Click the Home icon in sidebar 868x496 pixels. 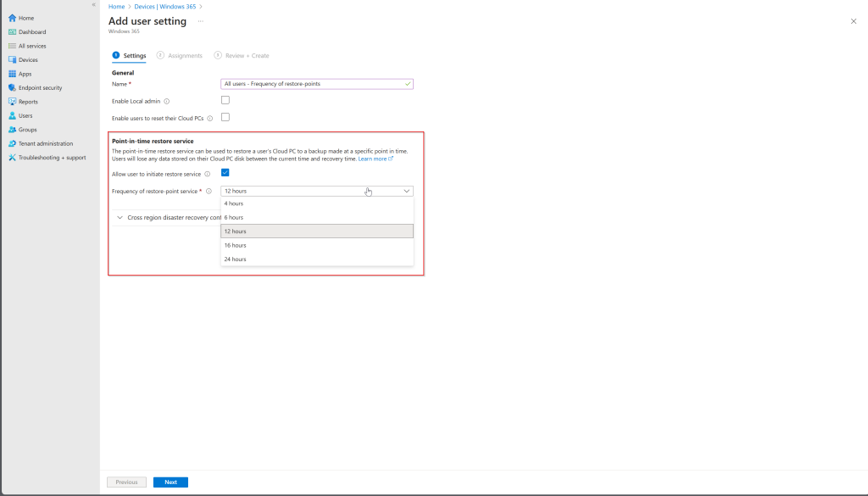coord(12,19)
